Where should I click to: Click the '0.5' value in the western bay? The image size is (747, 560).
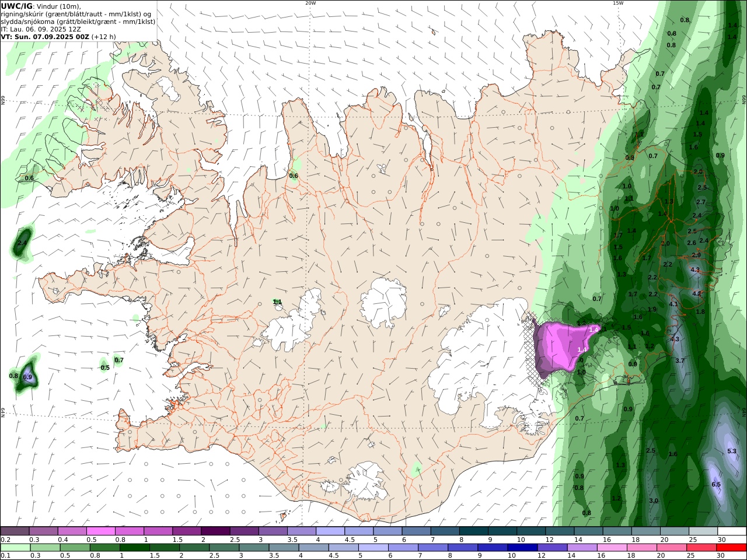105,368
